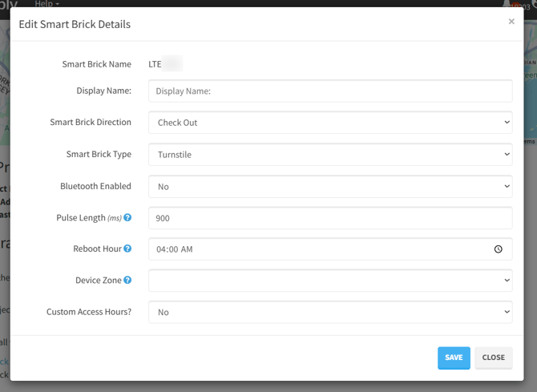The height and width of the screenshot is (392, 537).
Task: Expand the empty Device Zone dropdown
Action: (329, 281)
